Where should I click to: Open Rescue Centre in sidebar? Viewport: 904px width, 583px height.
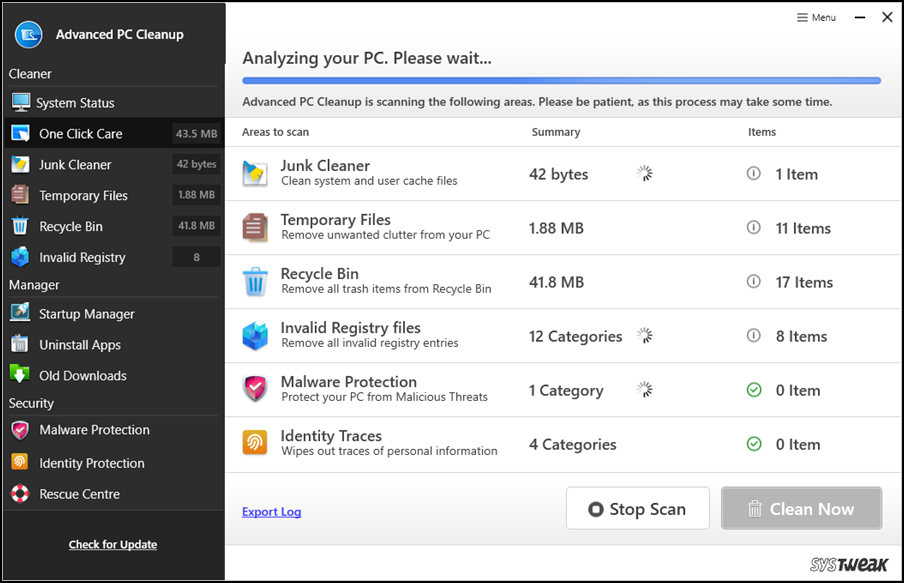point(79,494)
